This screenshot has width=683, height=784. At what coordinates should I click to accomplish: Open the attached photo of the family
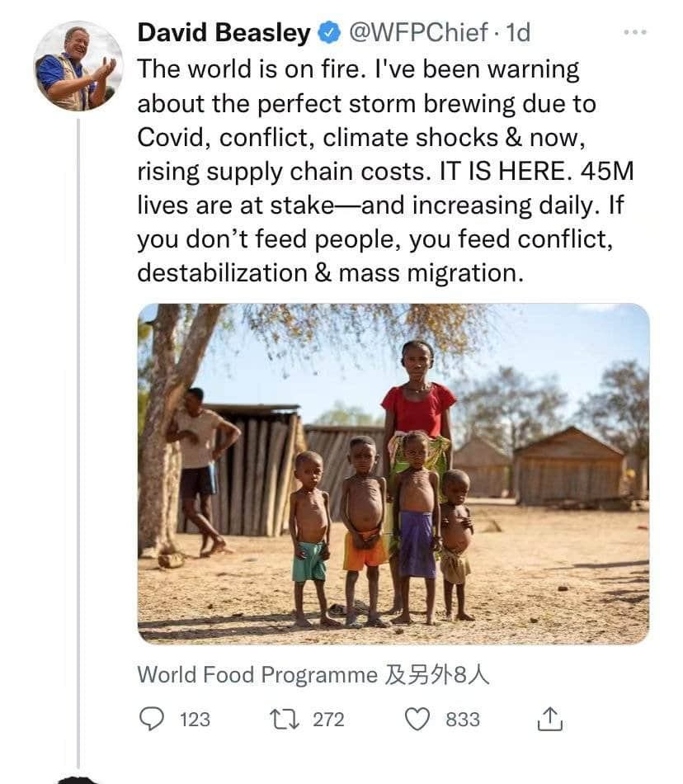point(393,474)
